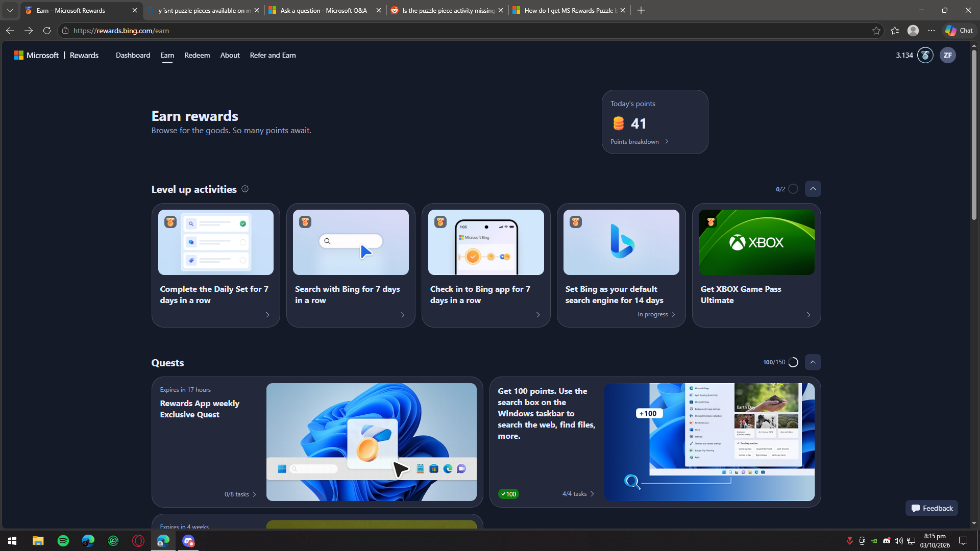The width and height of the screenshot is (980, 551).
Task: Click the Feedback button
Action: point(932,508)
